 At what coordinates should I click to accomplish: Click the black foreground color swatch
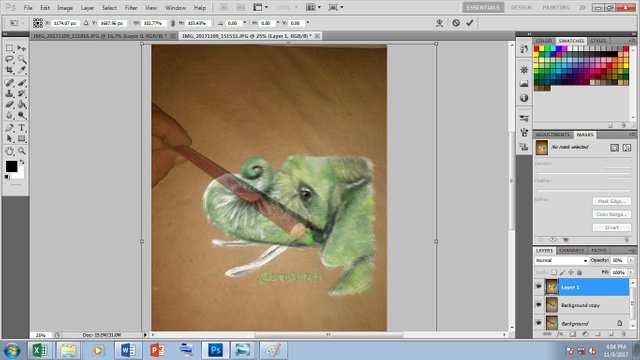point(11,166)
